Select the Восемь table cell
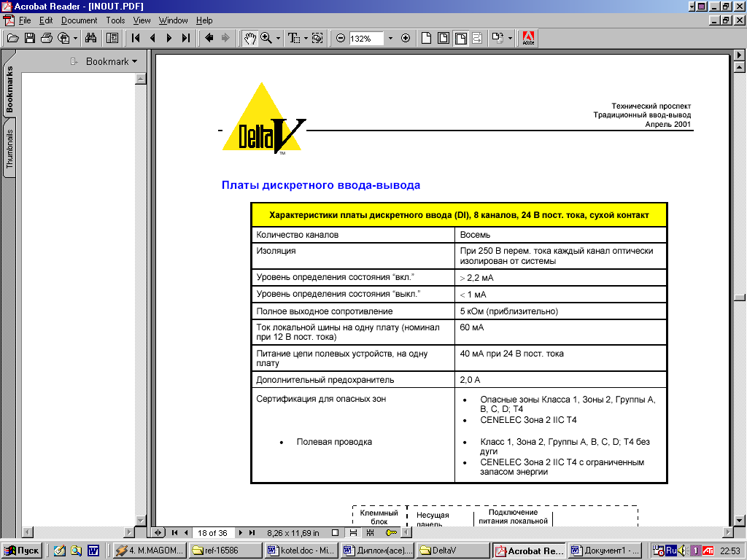 click(x=561, y=235)
